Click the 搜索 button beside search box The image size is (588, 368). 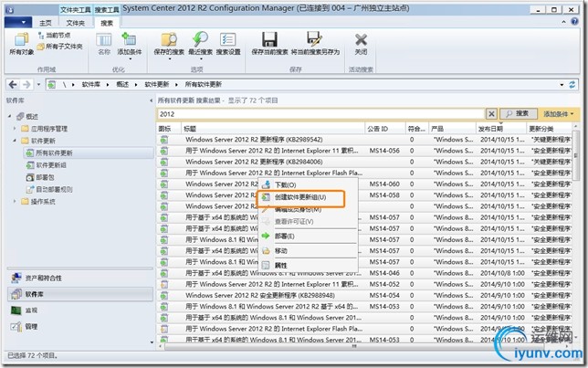coord(518,113)
